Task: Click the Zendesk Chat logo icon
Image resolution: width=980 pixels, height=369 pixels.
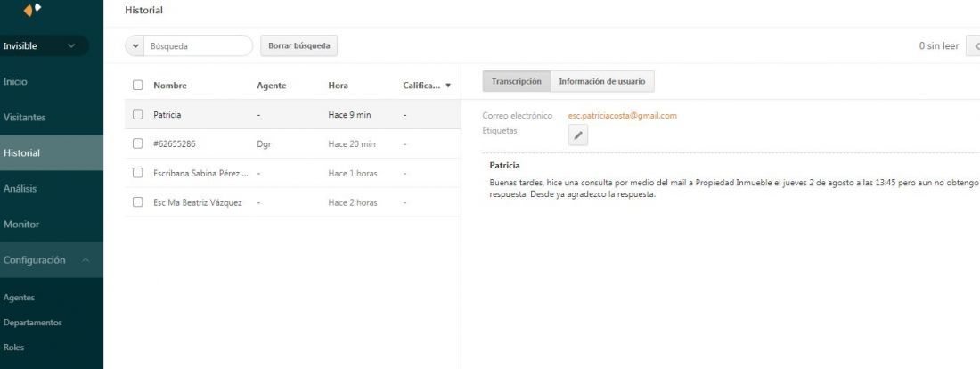Action: [32, 10]
